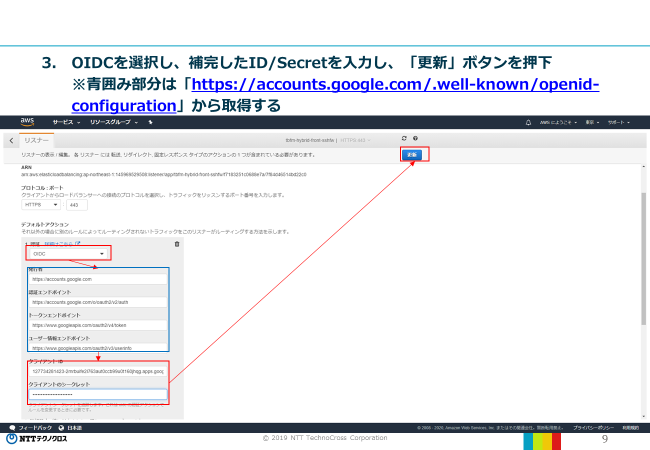Select the リスナー tab
Image resolution: width=650 pixels, height=450 pixels.
(36, 140)
